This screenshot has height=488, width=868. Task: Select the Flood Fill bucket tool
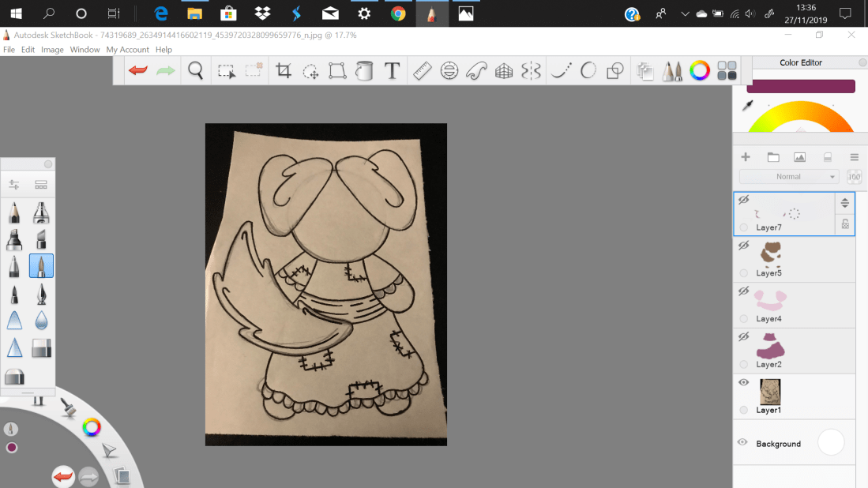coord(364,71)
